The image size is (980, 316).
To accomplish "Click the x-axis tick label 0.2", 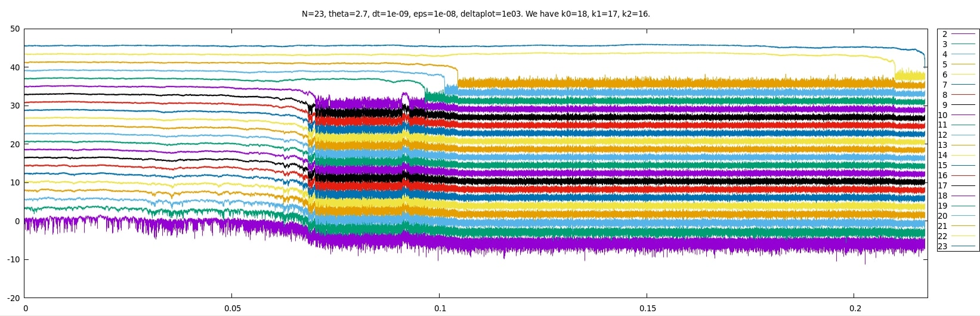I will click(854, 308).
